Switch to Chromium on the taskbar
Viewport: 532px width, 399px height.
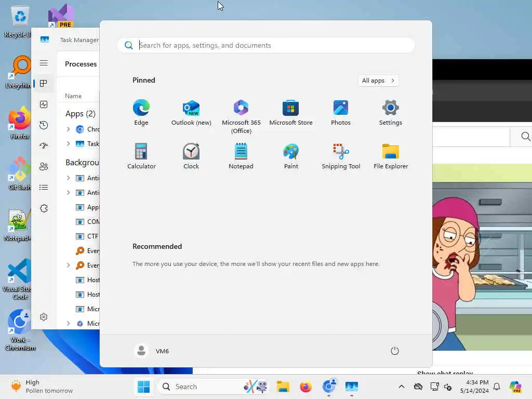(329, 387)
